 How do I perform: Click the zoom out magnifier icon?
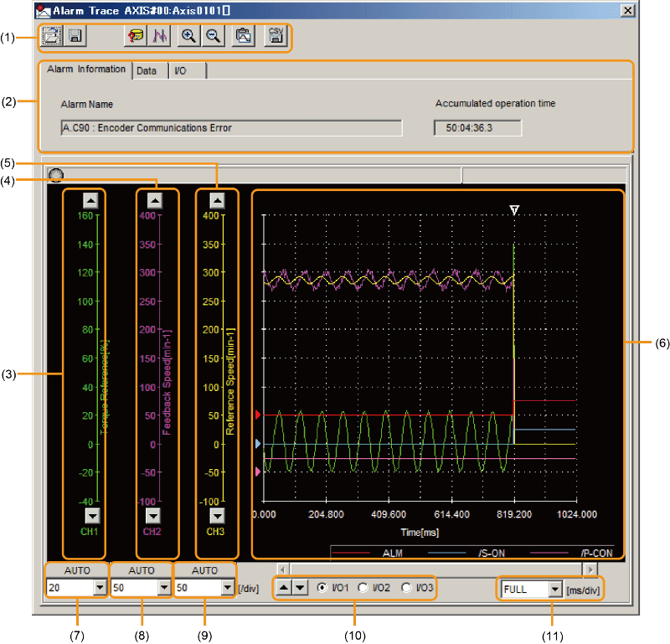213,37
